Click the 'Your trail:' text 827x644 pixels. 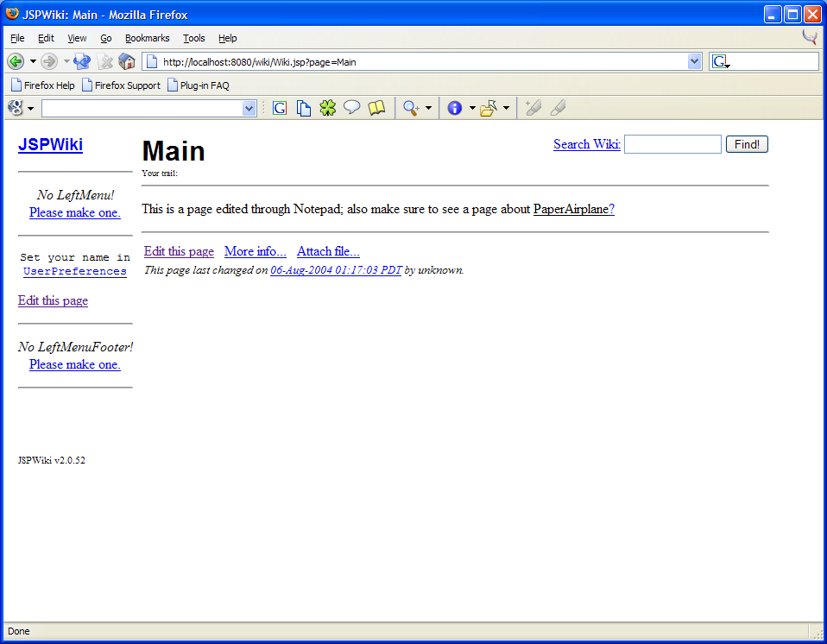point(160,173)
